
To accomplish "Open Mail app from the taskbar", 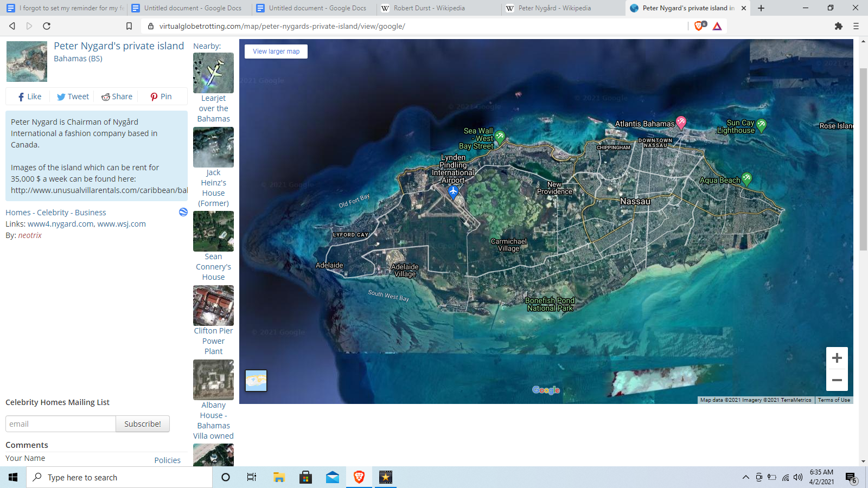I will point(333,477).
